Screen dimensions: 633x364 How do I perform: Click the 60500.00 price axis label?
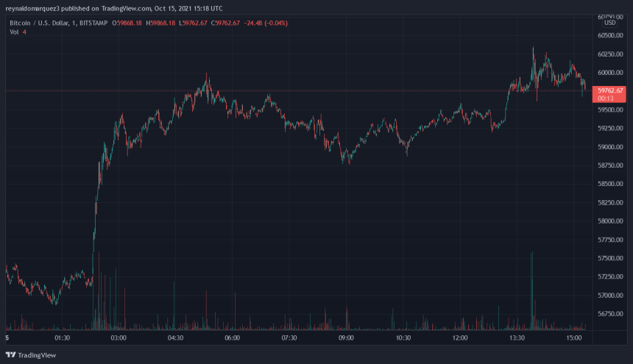[x=610, y=35]
